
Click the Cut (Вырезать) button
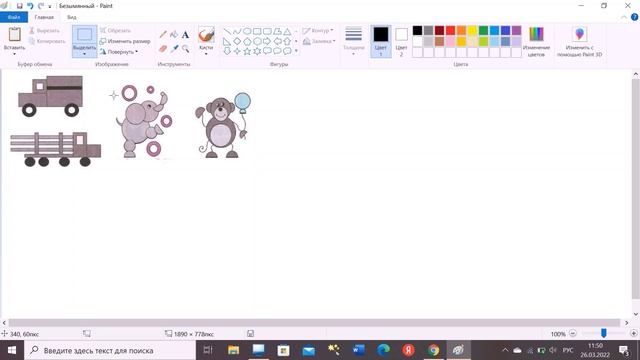(44, 31)
